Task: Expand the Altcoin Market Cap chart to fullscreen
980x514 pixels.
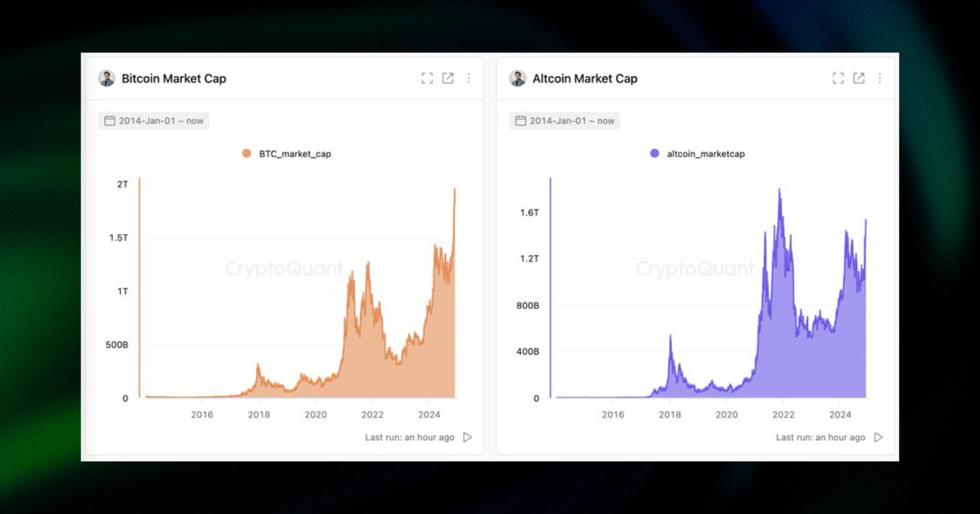Action: point(838,79)
